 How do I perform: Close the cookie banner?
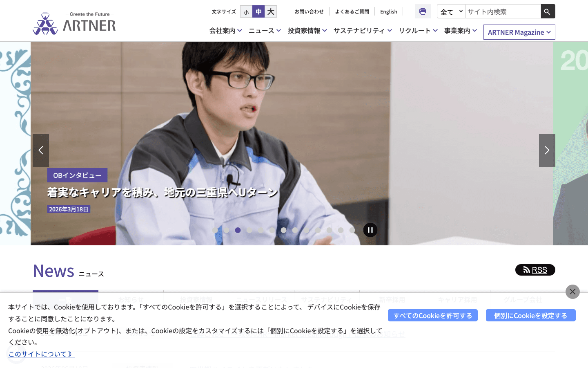(x=572, y=292)
